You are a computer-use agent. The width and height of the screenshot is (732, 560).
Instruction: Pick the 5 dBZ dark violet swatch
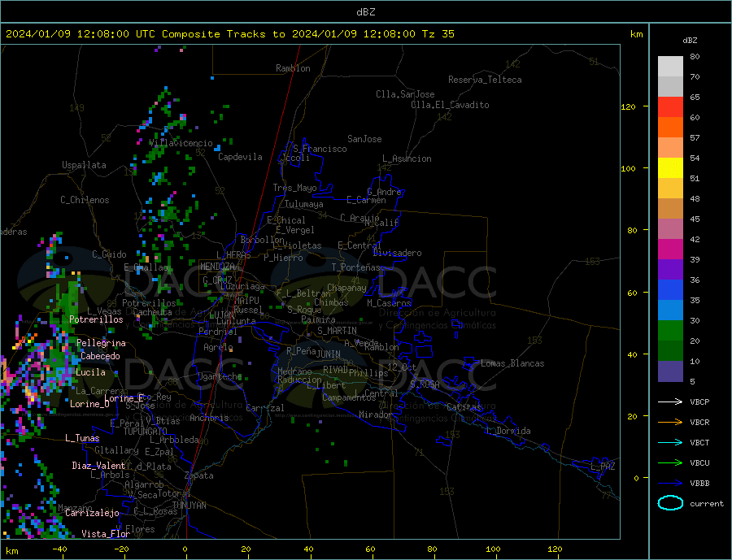pos(670,371)
